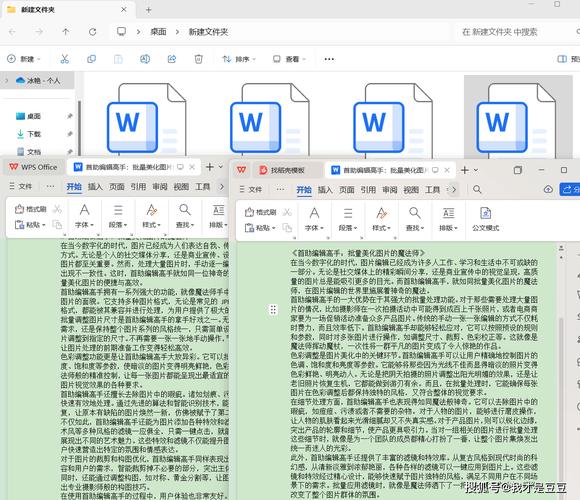Open 排序 sort dropdown in File Explorer
Viewport: 580px width, 500px height.
click(x=239, y=59)
